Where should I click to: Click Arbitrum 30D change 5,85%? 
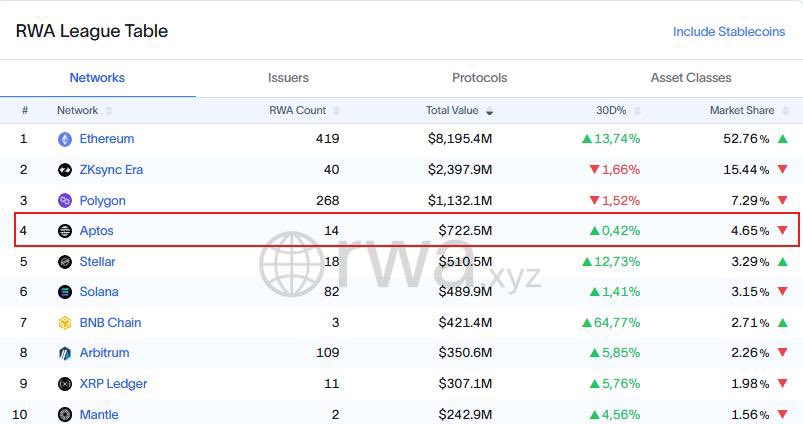615,353
